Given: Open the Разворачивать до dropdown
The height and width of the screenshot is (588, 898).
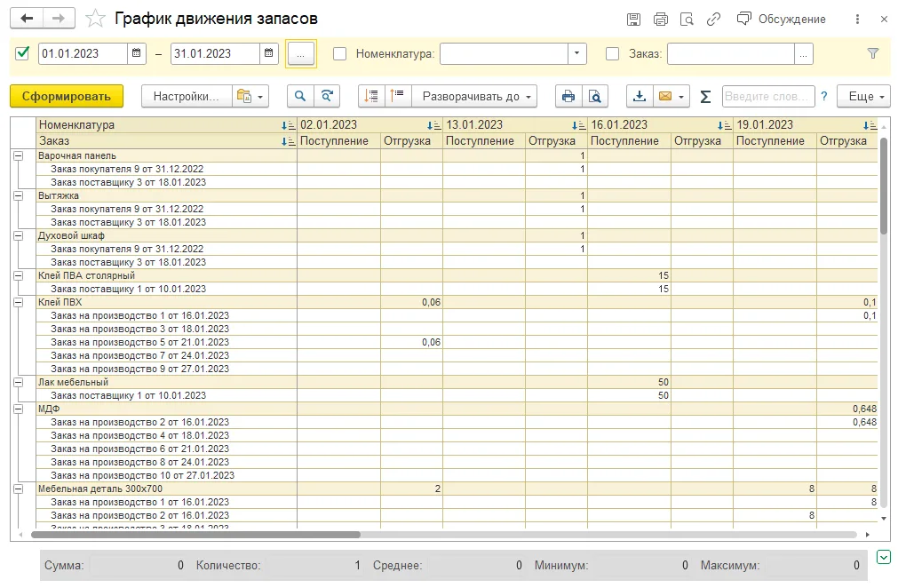Looking at the screenshot, I should 475,96.
